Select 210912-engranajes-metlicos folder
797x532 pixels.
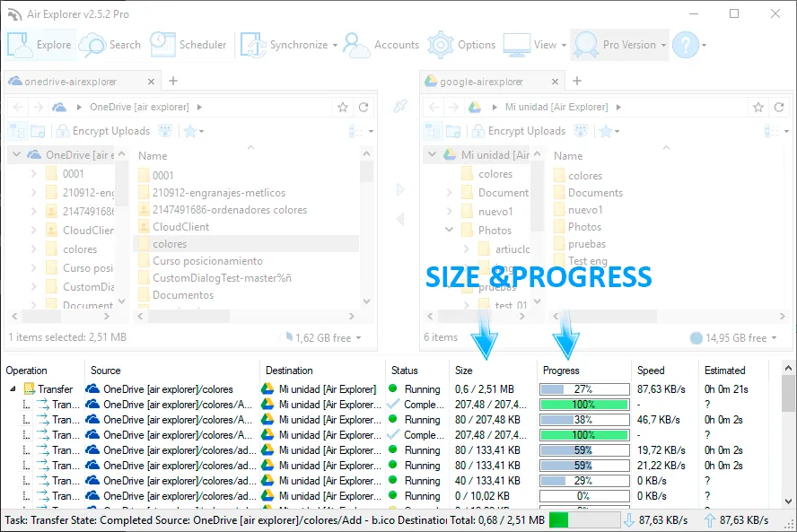click(x=219, y=193)
